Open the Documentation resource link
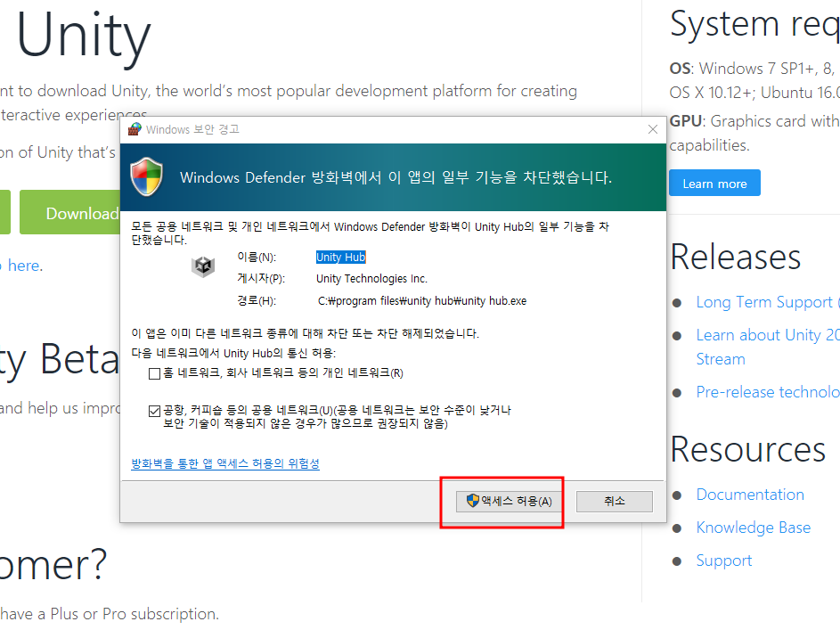The width and height of the screenshot is (840, 630). point(750,495)
